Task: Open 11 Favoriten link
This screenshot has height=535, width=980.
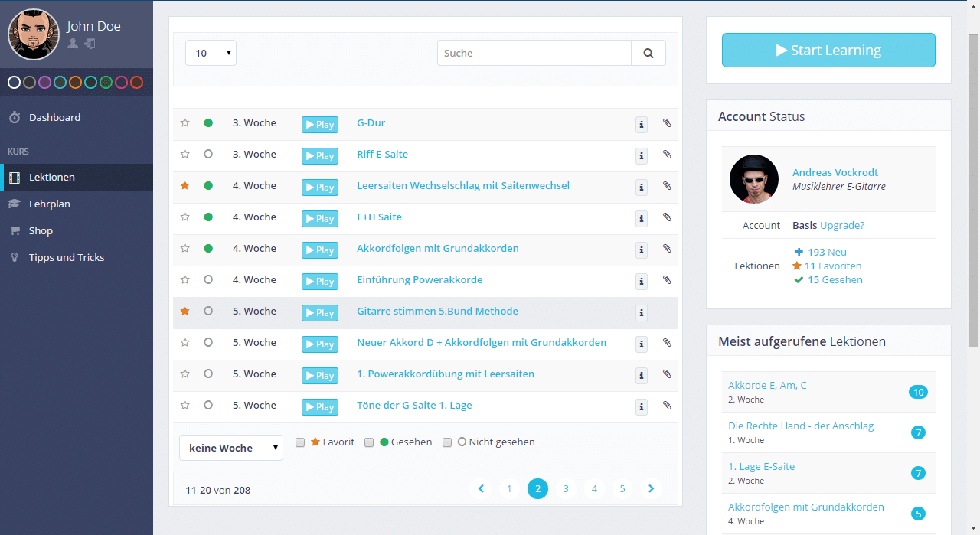Action: click(x=833, y=266)
